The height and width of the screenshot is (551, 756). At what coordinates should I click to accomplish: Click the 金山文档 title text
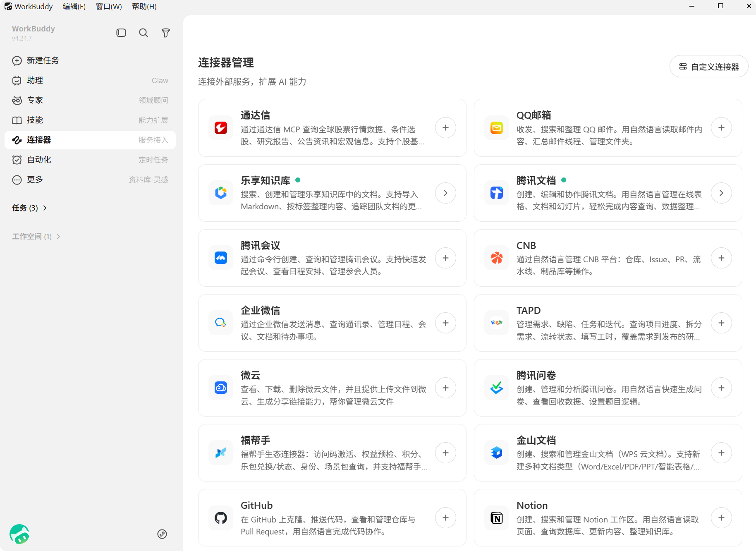coord(536,440)
